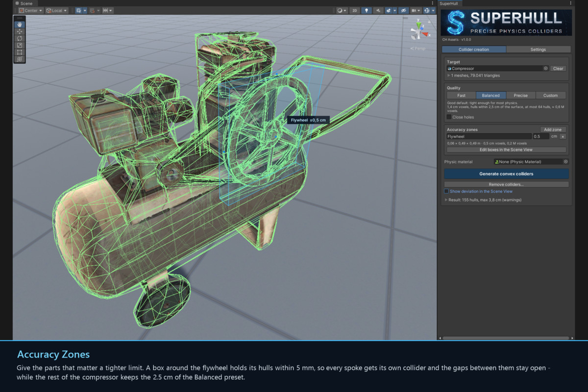Image resolution: width=588 pixels, height=392 pixels.
Task: Open object picker for Compressor target
Action: (545, 69)
